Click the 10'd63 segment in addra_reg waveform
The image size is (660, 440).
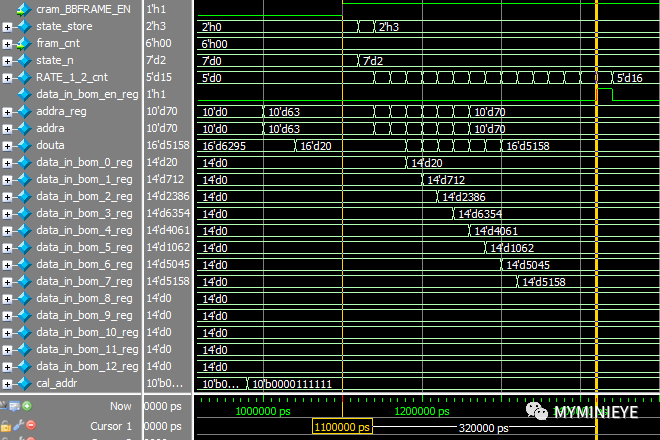pos(284,112)
